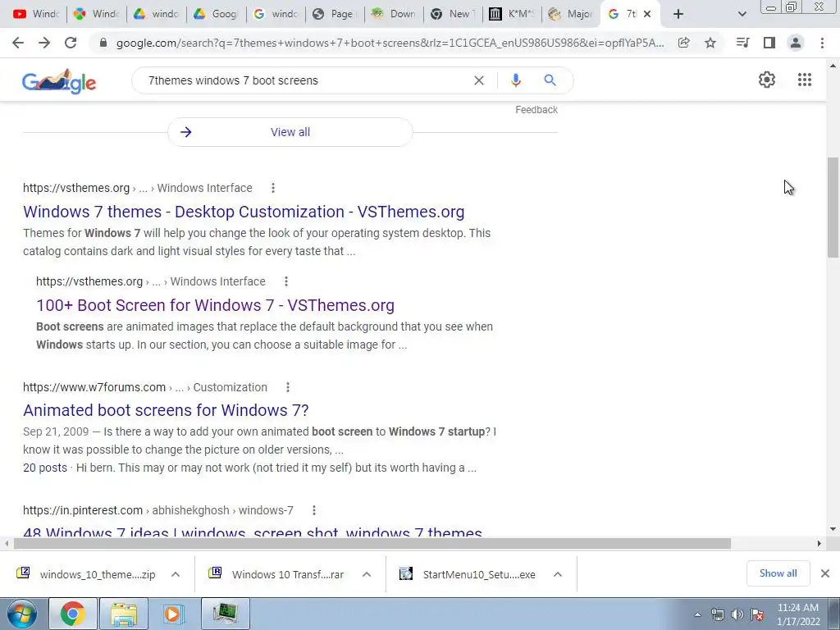Open the Google Drive 'windo' tab
Screen dimensions: 840x630
coord(157,14)
